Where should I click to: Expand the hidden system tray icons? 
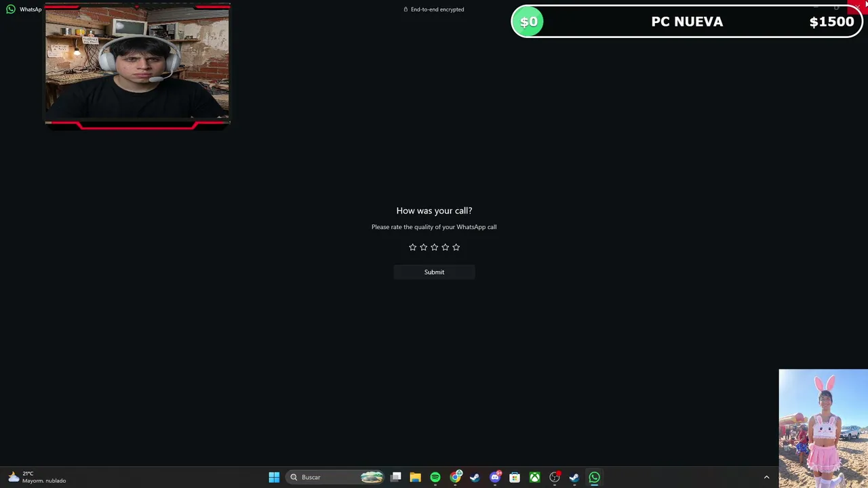pyautogui.click(x=766, y=477)
